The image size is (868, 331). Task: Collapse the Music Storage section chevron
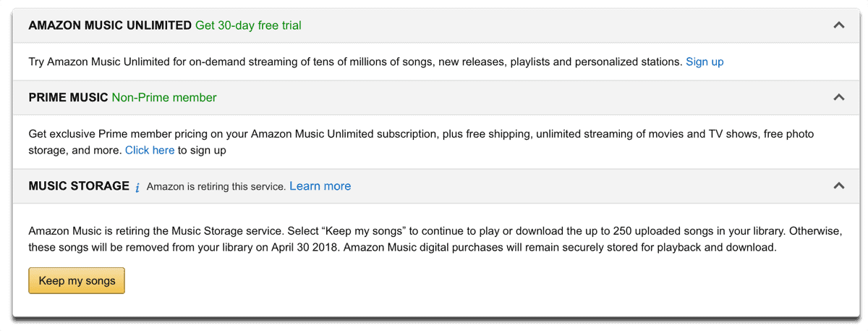[839, 186]
